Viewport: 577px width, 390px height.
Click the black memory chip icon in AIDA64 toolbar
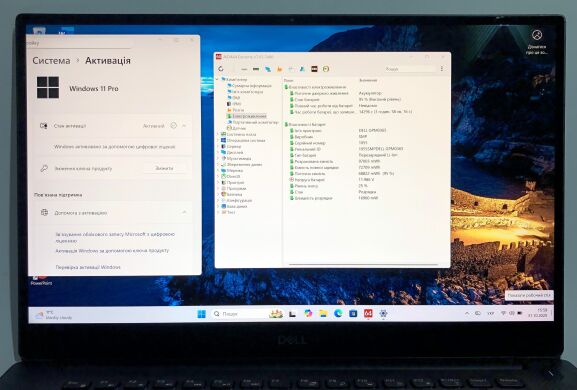[x=256, y=69]
